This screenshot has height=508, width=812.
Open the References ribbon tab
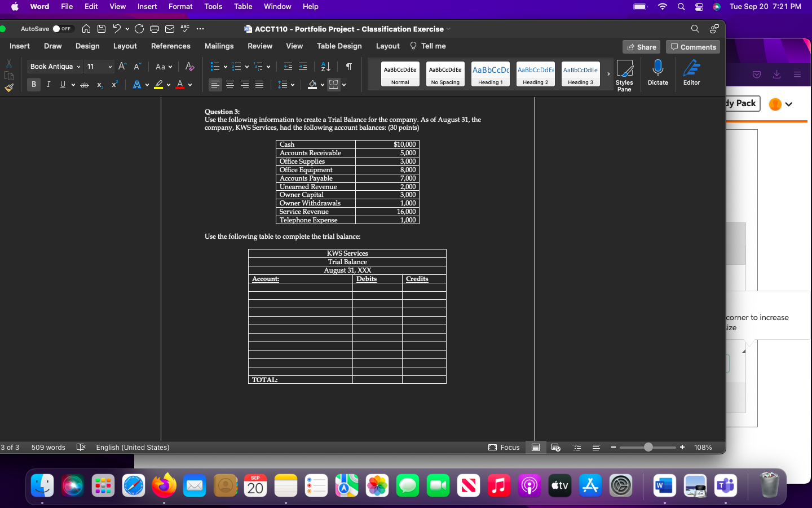click(x=171, y=46)
